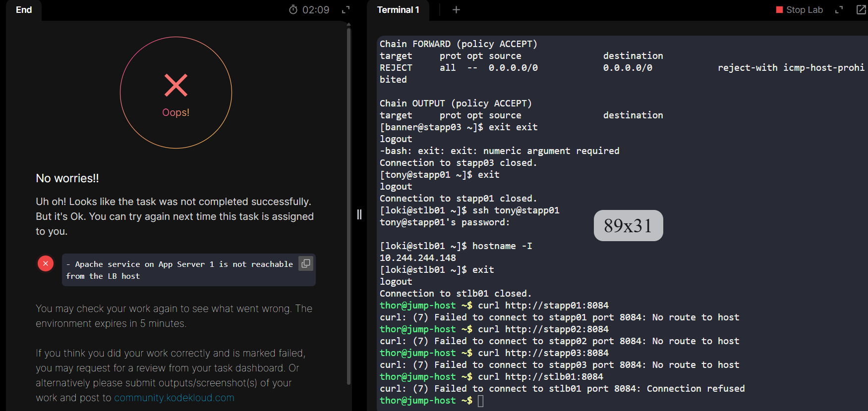
Task: Open the community.kodekloud.com link
Action: click(174, 398)
